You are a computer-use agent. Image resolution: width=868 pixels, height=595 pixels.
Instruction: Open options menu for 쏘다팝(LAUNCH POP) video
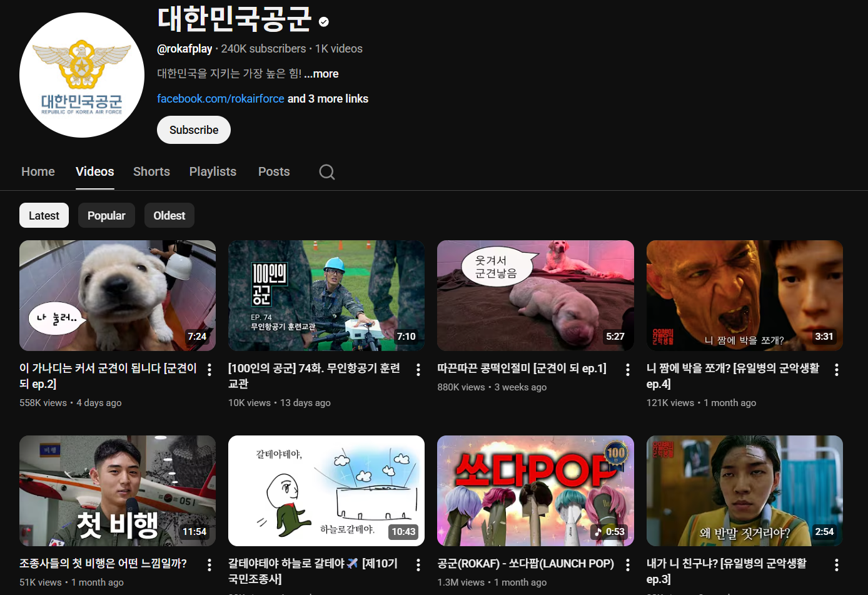[628, 565]
